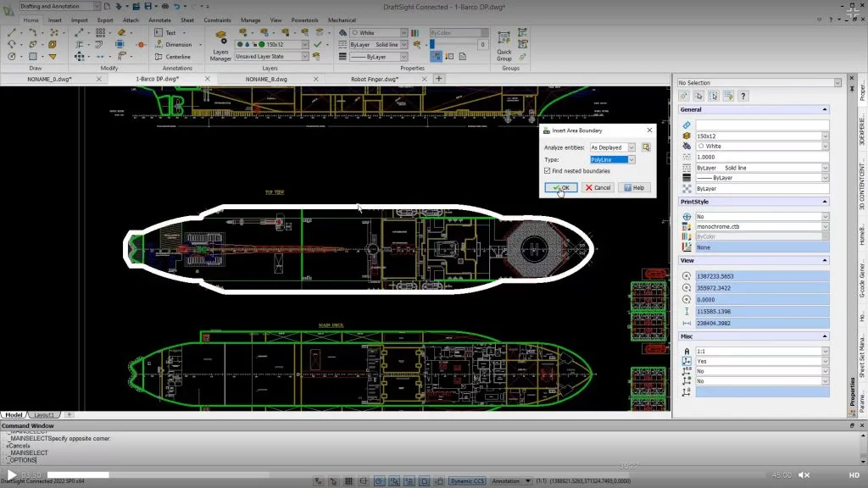Screen dimensions: 868x488
Task: Click the Quick Group icon
Action: click(504, 43)
